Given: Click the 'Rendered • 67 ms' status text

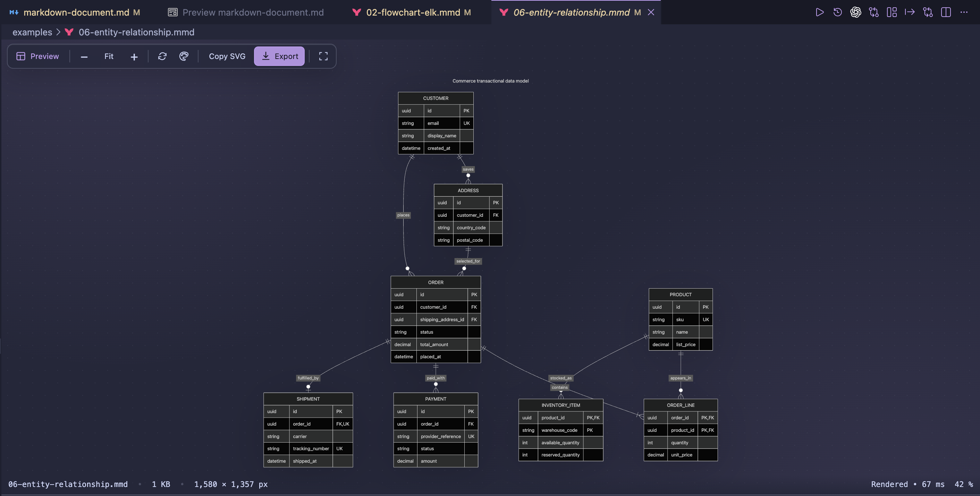Looking at the screenshot, I should (907, 484).
